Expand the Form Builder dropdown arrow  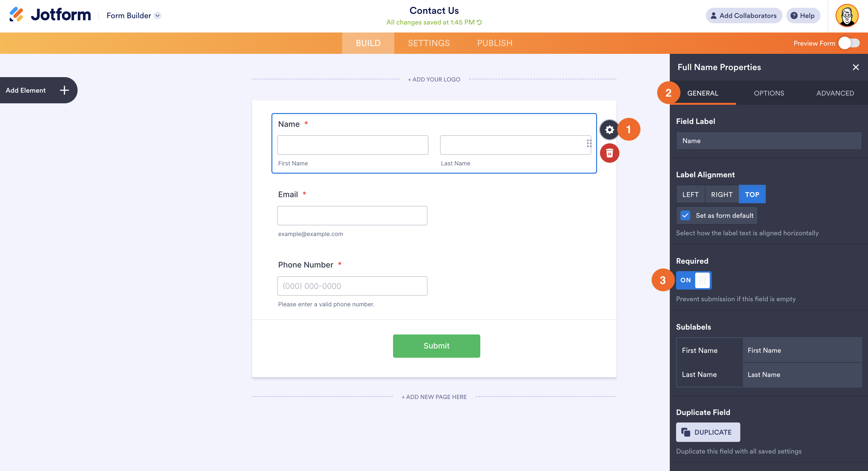pos(157,16)
